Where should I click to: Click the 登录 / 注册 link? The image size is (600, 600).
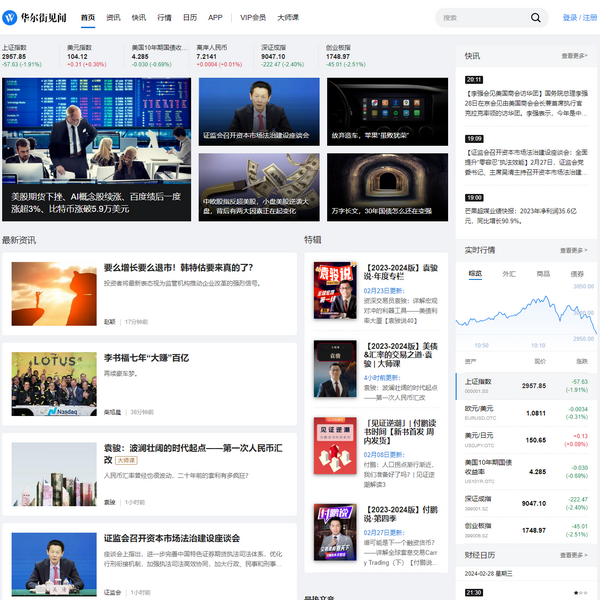579,17
